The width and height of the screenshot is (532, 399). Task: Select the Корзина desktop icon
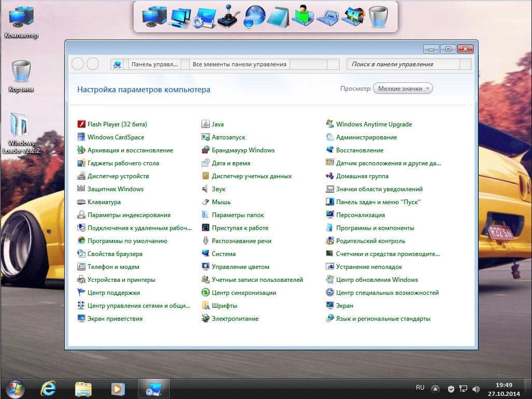[x=21, y=76]
